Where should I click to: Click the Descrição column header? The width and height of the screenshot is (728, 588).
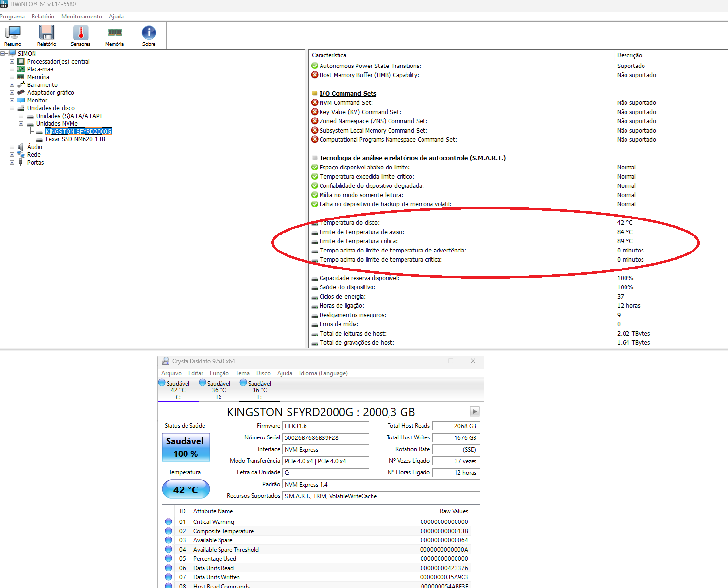click(629, 55)
